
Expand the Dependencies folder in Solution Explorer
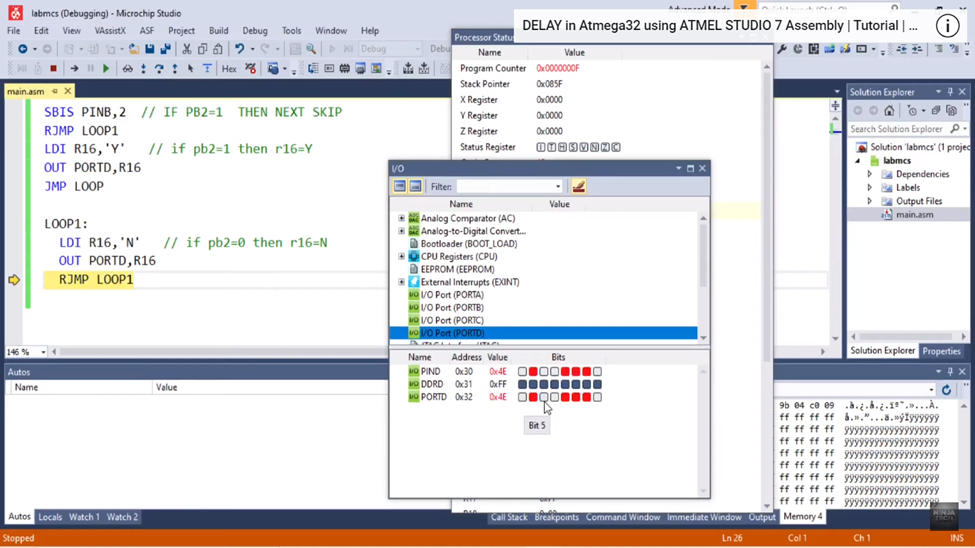point(870,174)
